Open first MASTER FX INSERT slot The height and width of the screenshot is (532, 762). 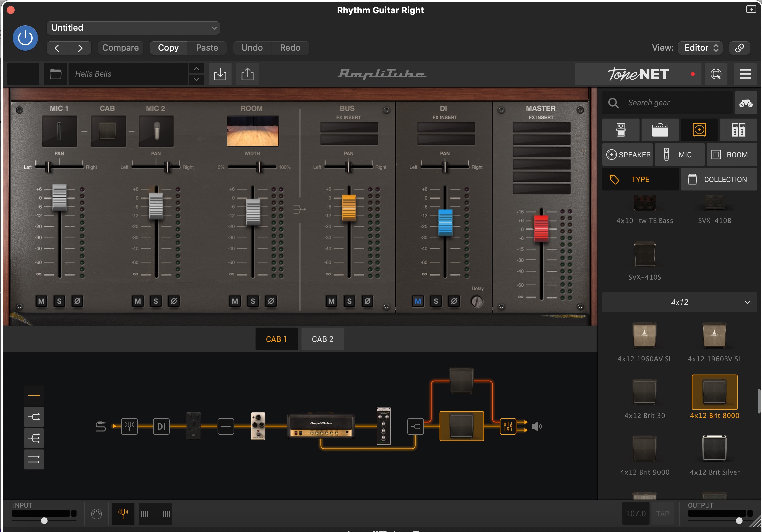tap(541, 127)
